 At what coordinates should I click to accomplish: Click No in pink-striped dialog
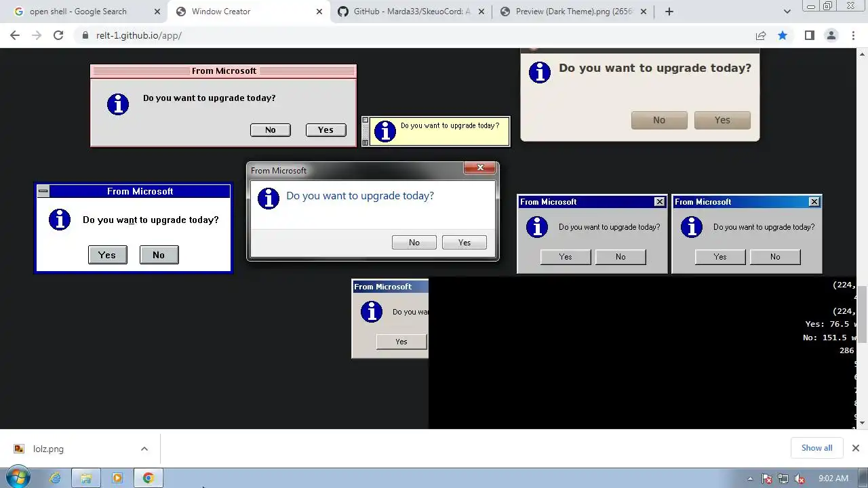[x=271, y=130]
